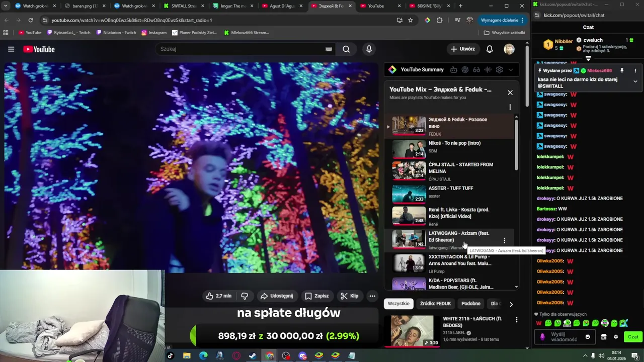Unpin the pinned chat message

pyautogui.click(x=622, y=71)
